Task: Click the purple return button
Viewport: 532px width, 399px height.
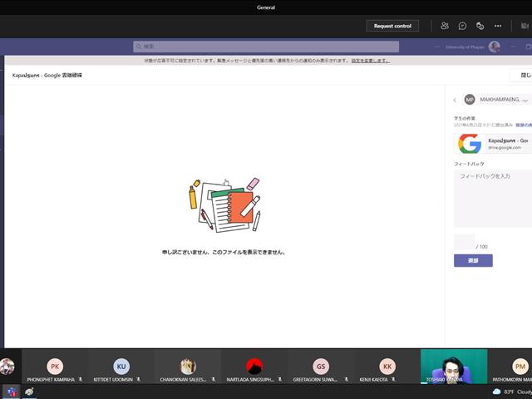Action: pos(473,260)
